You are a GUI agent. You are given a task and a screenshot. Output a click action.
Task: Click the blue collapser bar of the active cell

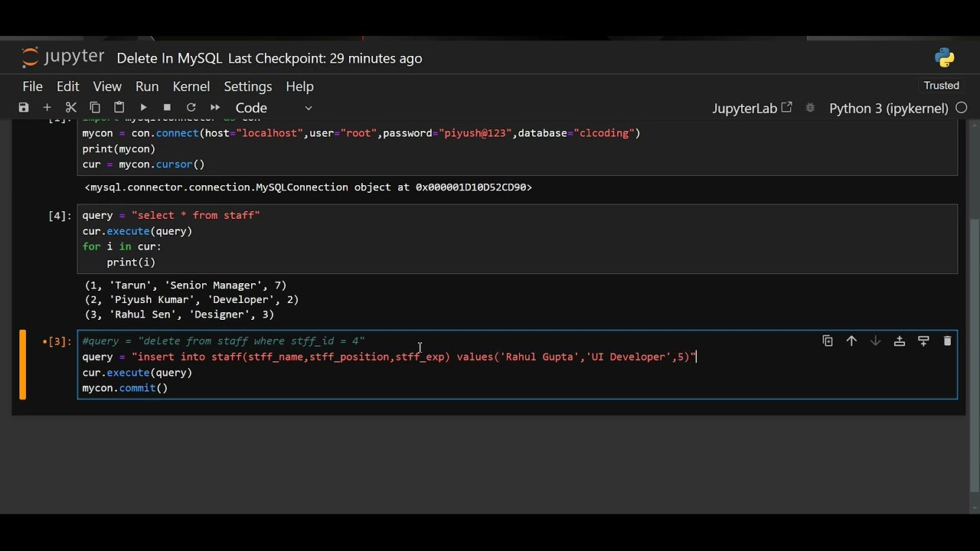pyautogui.click(x=22, y=364)
